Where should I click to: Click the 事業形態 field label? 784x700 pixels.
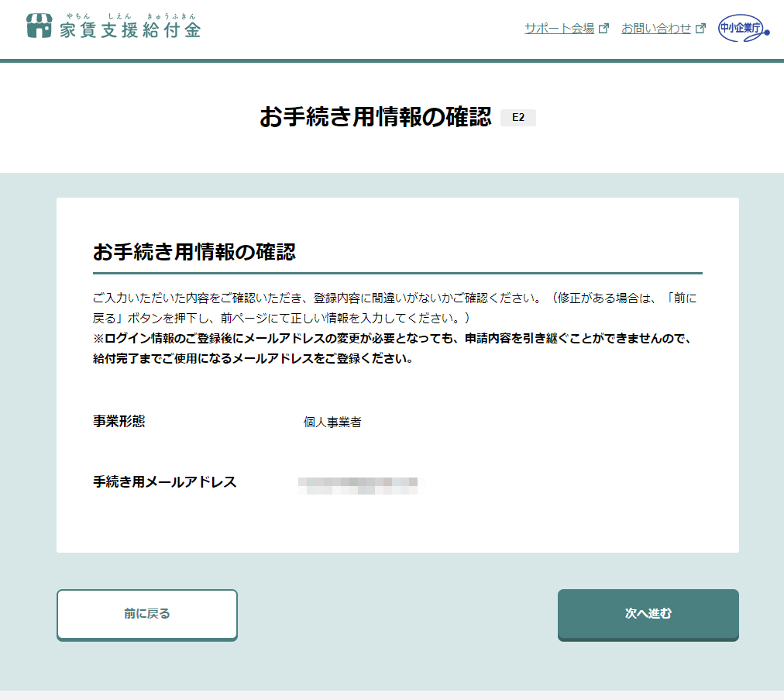coord(119,422)
